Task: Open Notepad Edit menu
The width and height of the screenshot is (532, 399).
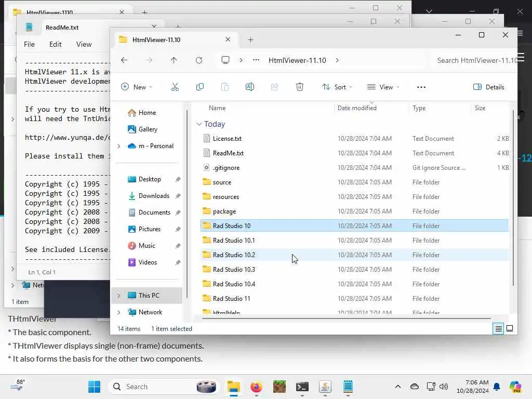Action: click(55, 44)
